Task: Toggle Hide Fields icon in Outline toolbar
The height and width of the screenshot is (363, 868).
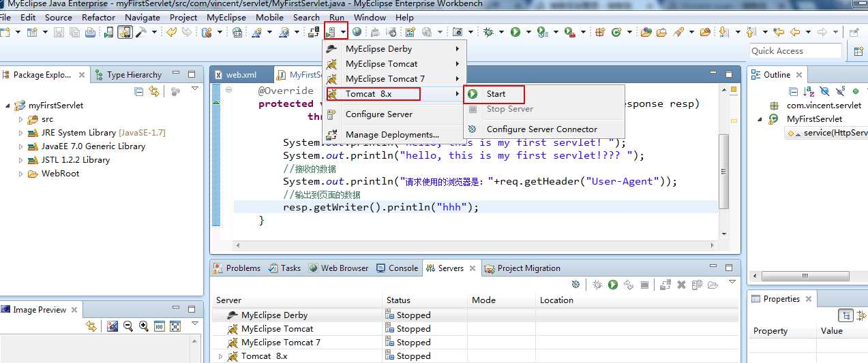Action: click(824, 91)
